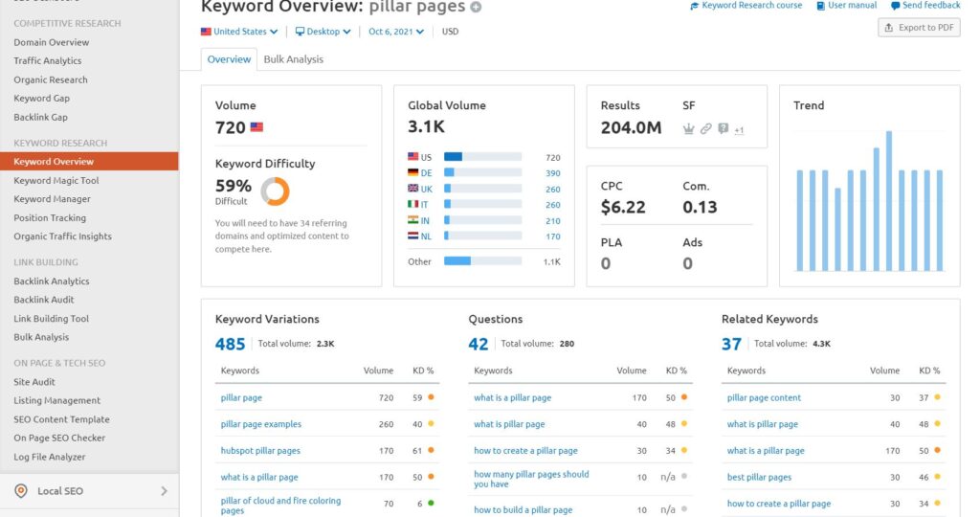Click the link SERP feature icon

(x=705, y=129)
